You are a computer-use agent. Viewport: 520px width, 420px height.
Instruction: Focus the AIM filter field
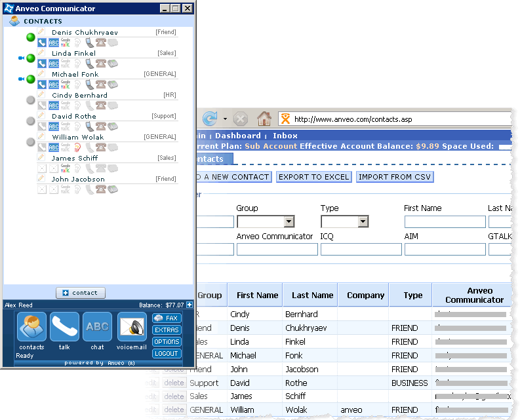[x=445, y=249]
